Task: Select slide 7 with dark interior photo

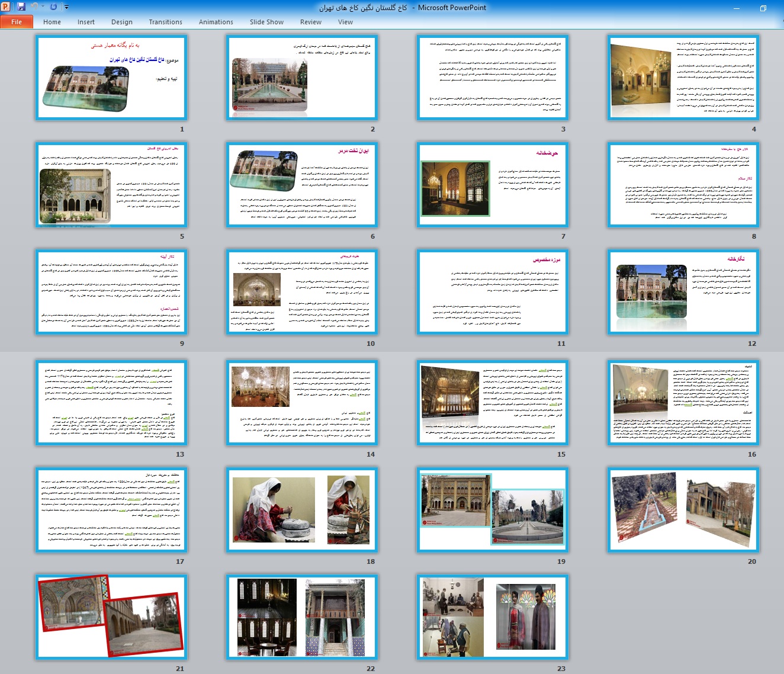Action: [x=493, y=185]
